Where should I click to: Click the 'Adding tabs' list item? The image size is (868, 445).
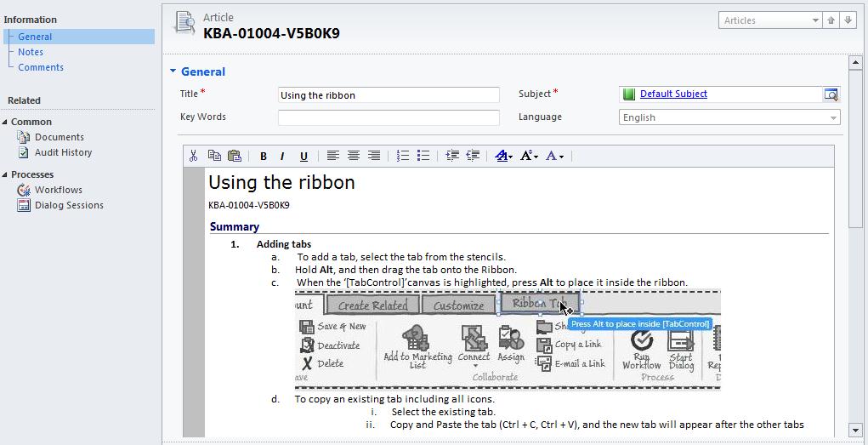[x=283, y=244]
